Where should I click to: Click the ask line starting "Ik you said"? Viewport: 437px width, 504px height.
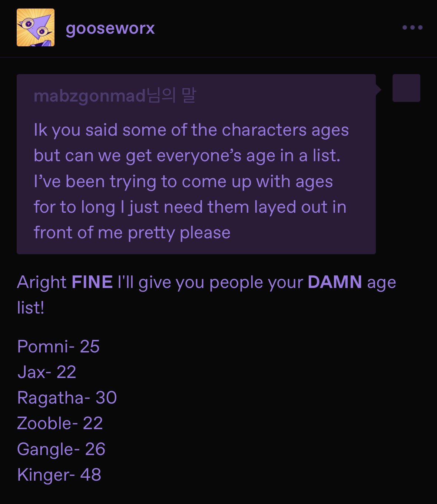(191, 130)
